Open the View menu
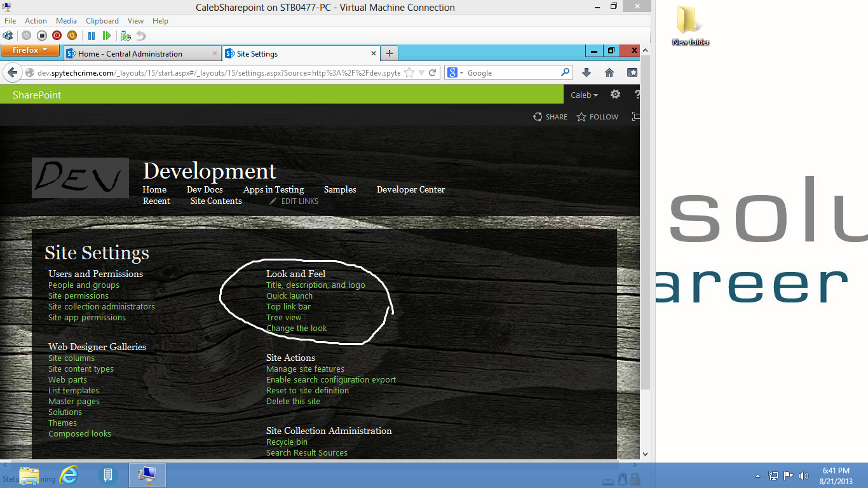 tap(136, 21)
